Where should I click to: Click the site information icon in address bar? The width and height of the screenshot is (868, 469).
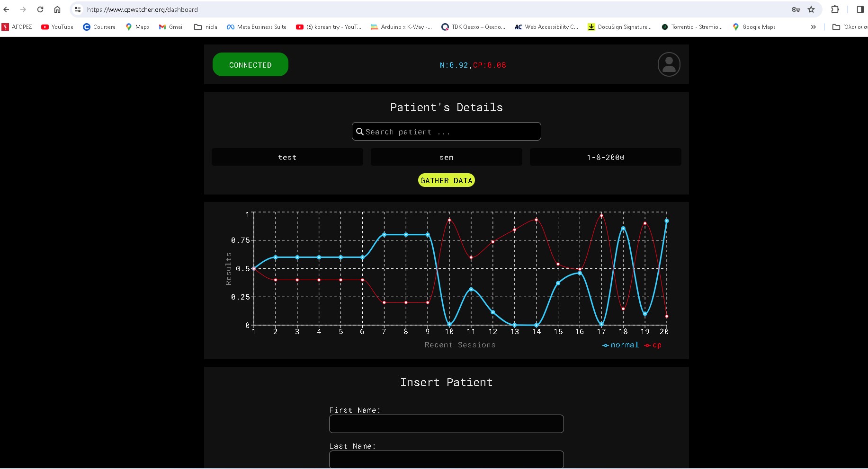pyautogui.click(x=78, y=9)
